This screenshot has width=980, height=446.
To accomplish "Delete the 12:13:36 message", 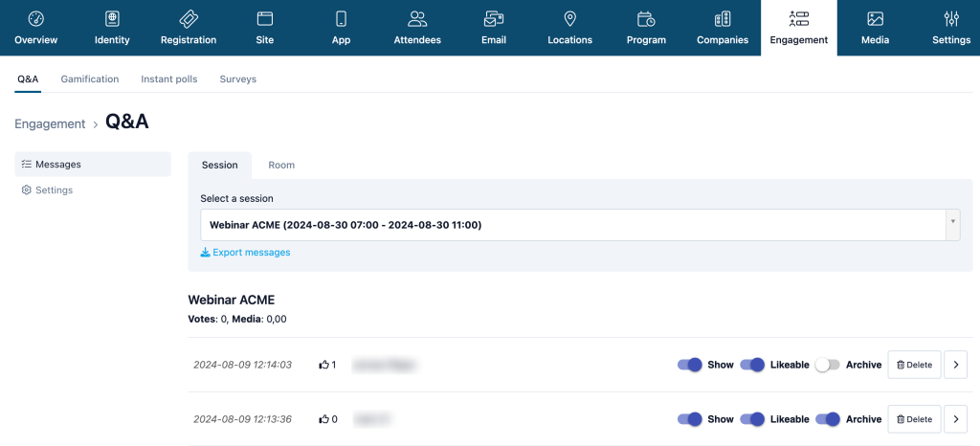I will point(914,419).
